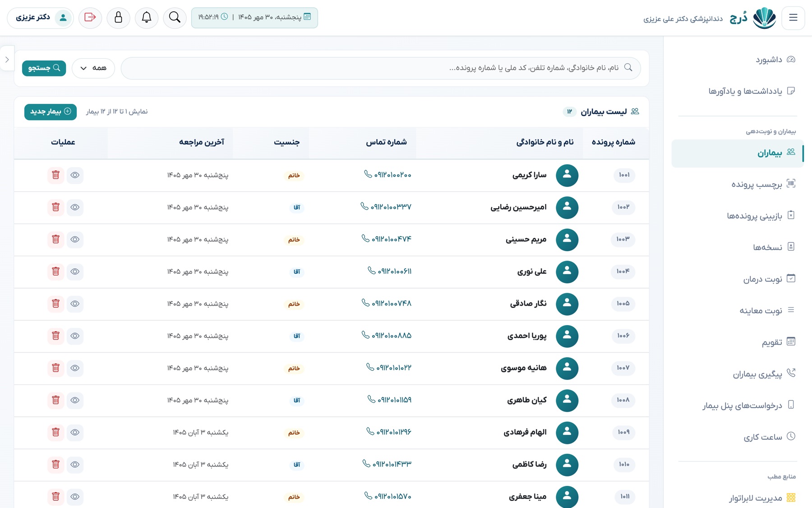Open the همه filter dropdown
The height and width of the screenshot is (508, 812).
93,68
